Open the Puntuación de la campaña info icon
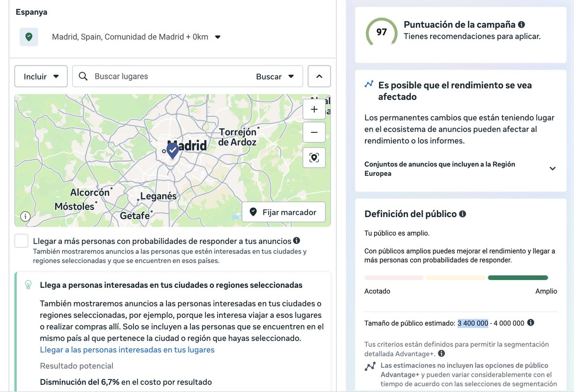This screenshot has height=392, width=574. 521,24
